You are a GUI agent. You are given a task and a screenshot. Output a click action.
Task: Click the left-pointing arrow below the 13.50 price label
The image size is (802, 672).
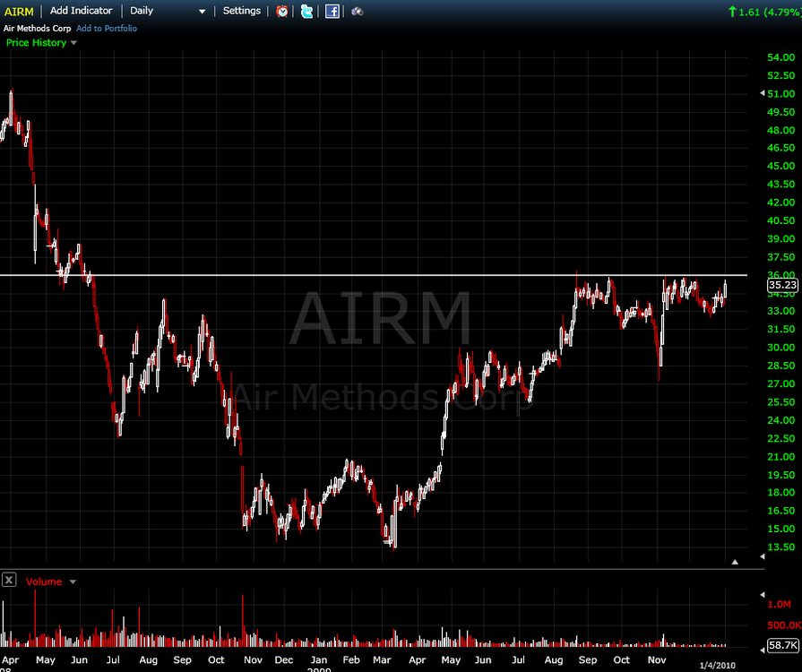coord(762,556)
